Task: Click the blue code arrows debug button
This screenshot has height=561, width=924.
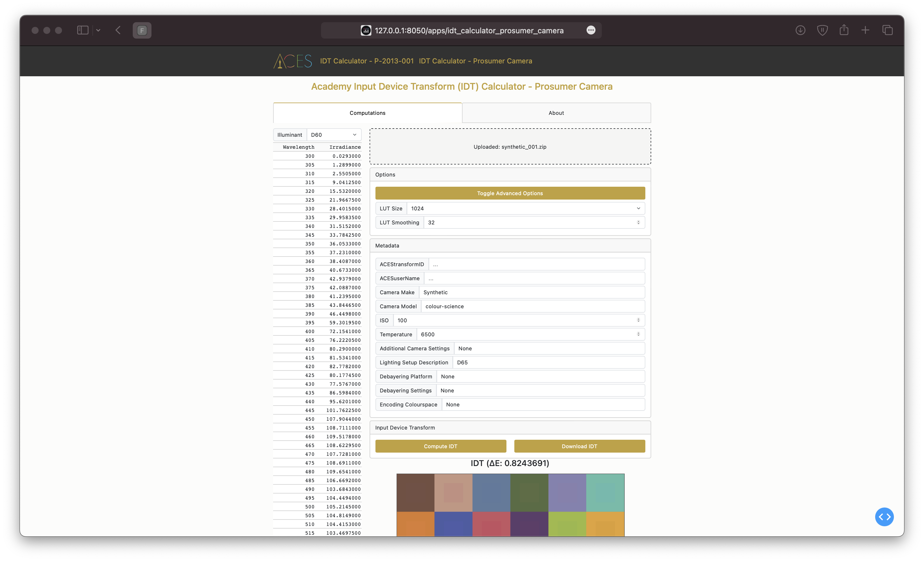Action: [x=884, y=517]
